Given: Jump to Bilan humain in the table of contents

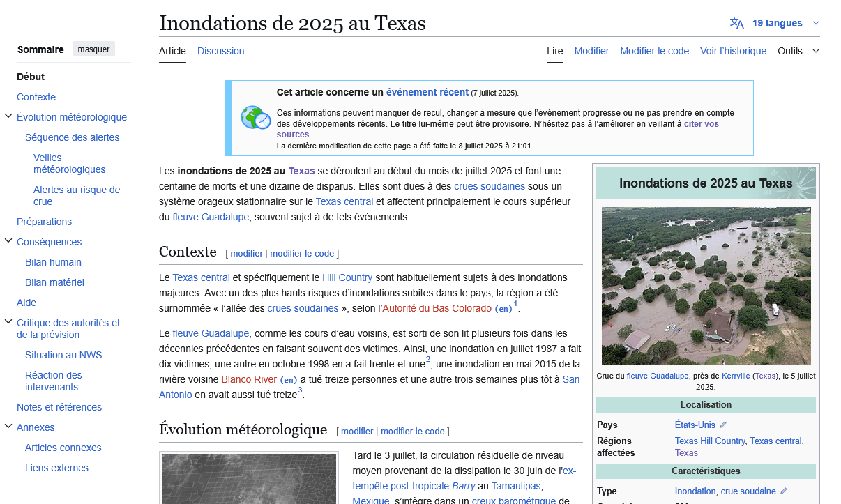Looking at the screenshot, I should [53, 262].
